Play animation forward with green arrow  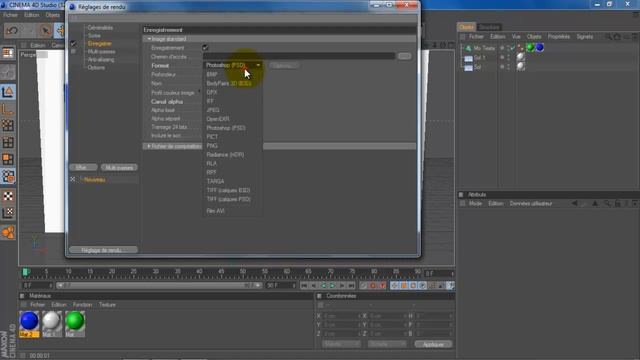point(333,286)
